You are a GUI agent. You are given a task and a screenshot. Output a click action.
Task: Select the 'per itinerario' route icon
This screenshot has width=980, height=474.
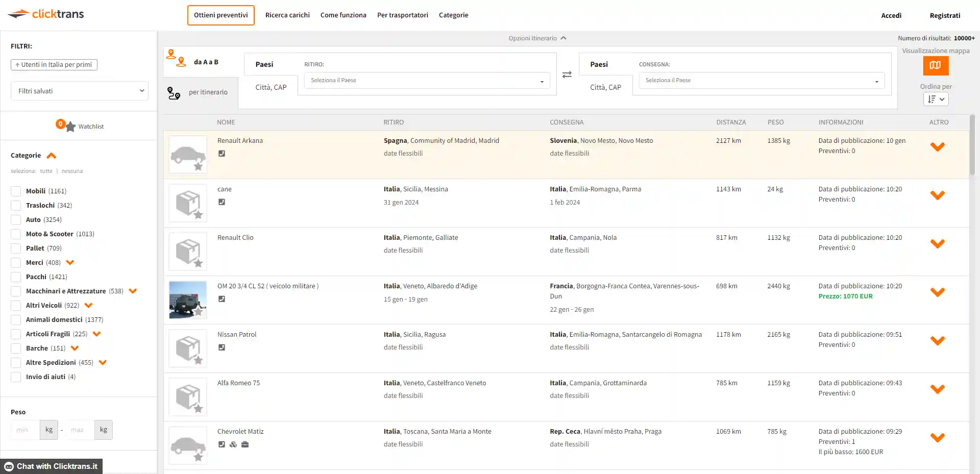click(x=174, y=93)
